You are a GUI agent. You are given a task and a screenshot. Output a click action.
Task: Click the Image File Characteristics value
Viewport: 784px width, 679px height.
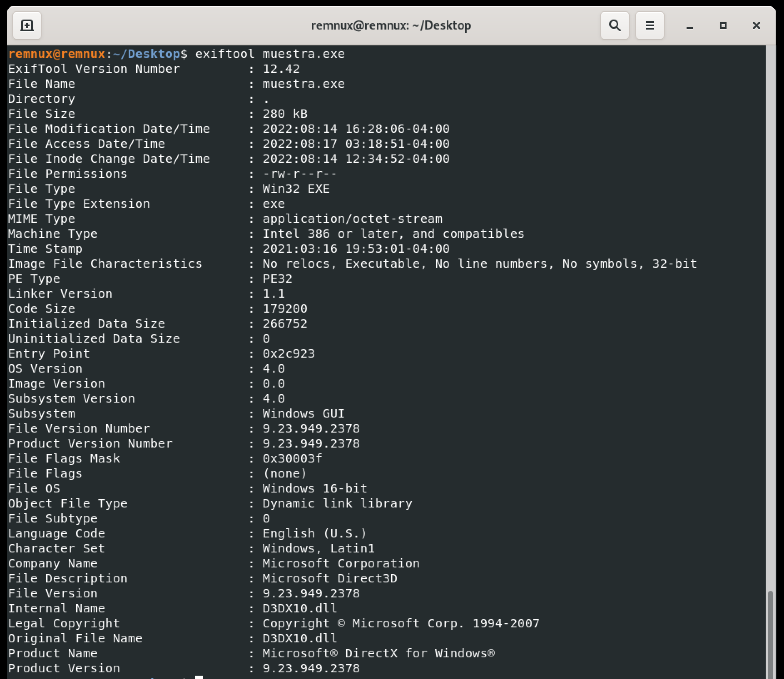(x=480, y=264)
